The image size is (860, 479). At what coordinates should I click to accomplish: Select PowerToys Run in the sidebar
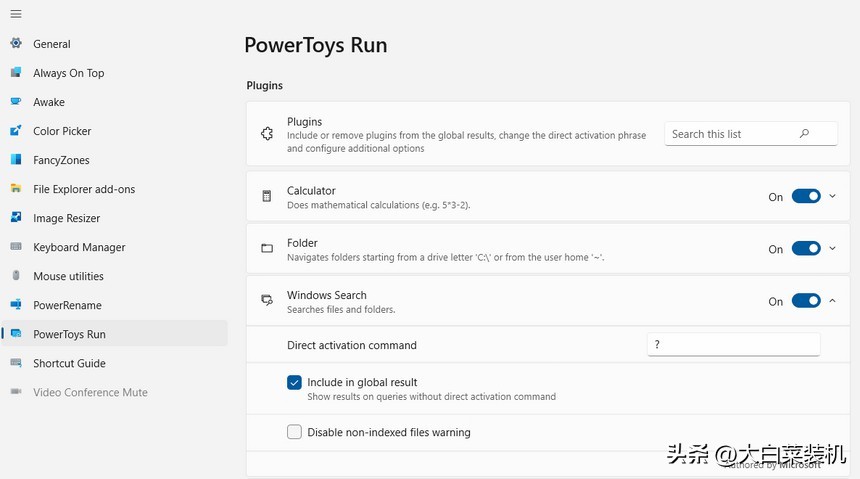[x=114, y=334]
